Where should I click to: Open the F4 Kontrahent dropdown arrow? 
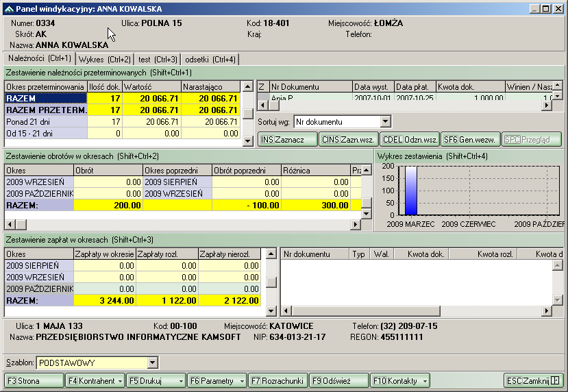point(121,380)
